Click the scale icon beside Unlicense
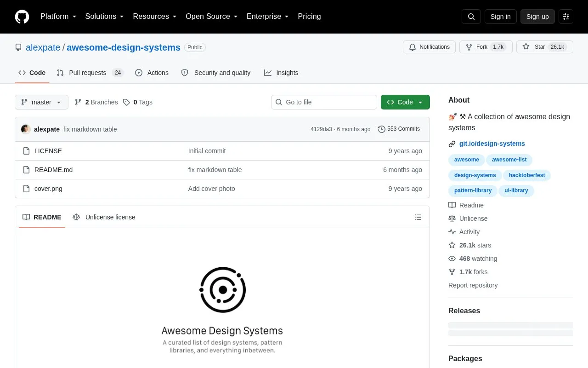Image resolution: width=588 pixels, height=368 pixels. pyautogui.click(x=452, y=218)
